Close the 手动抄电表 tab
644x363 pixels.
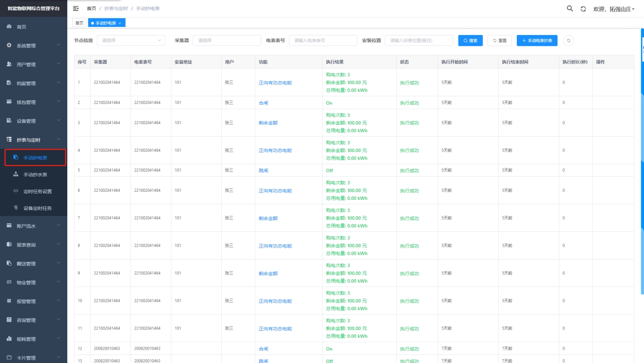pos(120,23)
